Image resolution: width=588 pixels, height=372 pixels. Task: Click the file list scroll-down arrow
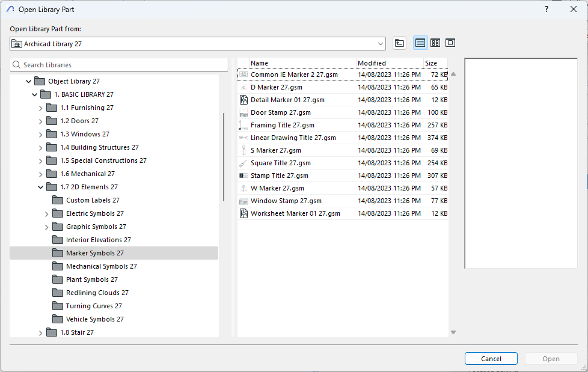pyautogui.click(x=453, y=332)
